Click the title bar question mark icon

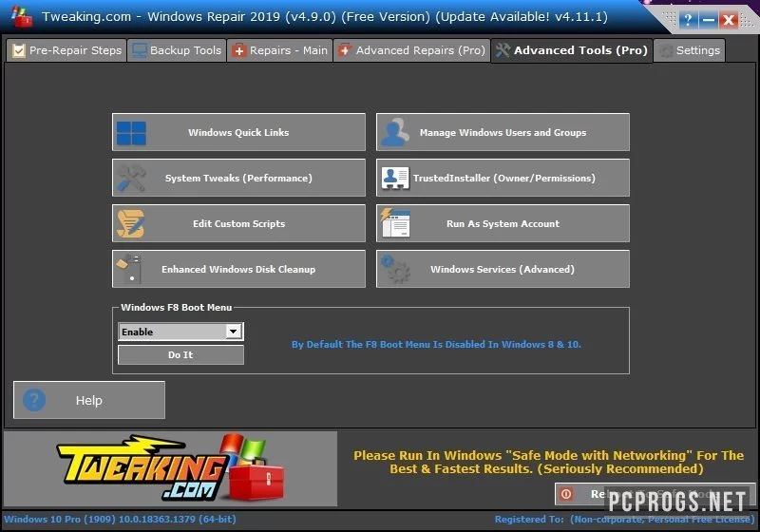(x=687, y=20)
